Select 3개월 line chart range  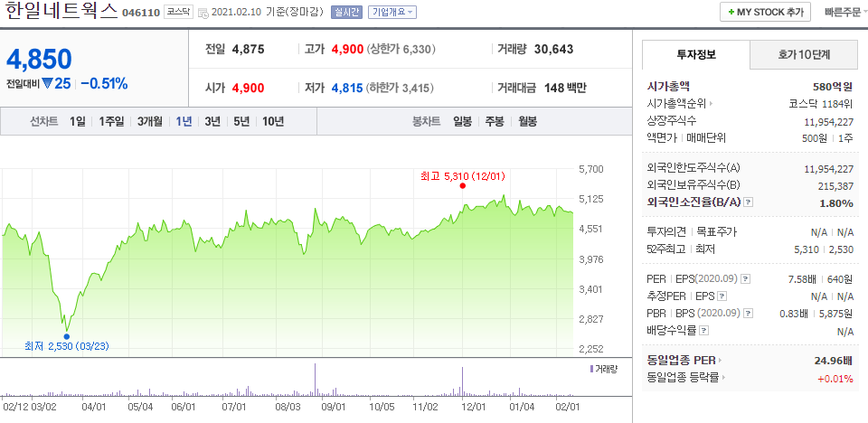click(x=150, y=122)
